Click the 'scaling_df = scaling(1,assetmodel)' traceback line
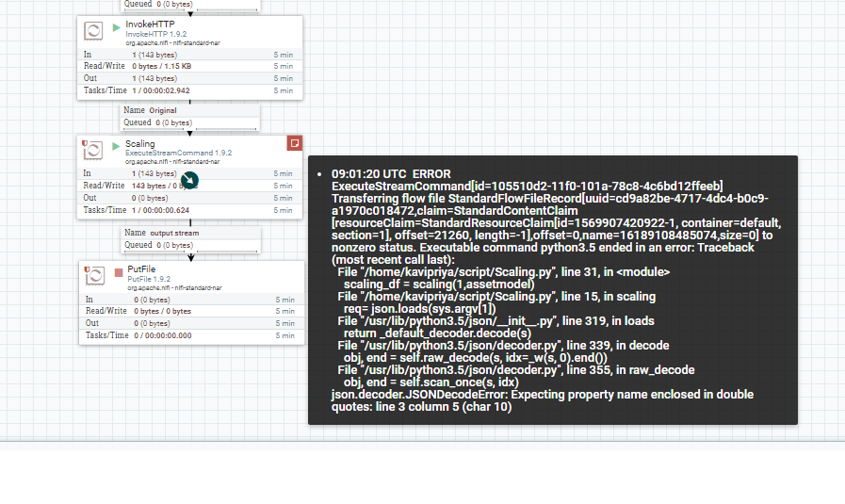 [x=439, y=285]
